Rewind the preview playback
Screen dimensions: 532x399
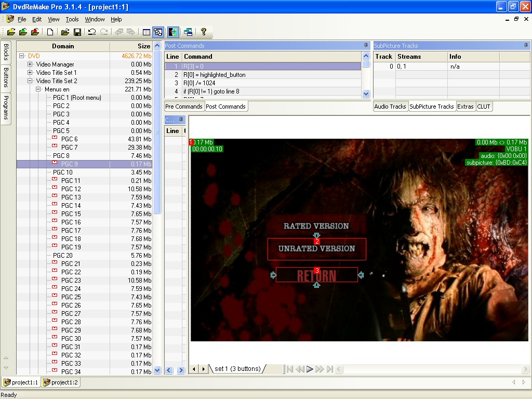[x=300, y=369]
